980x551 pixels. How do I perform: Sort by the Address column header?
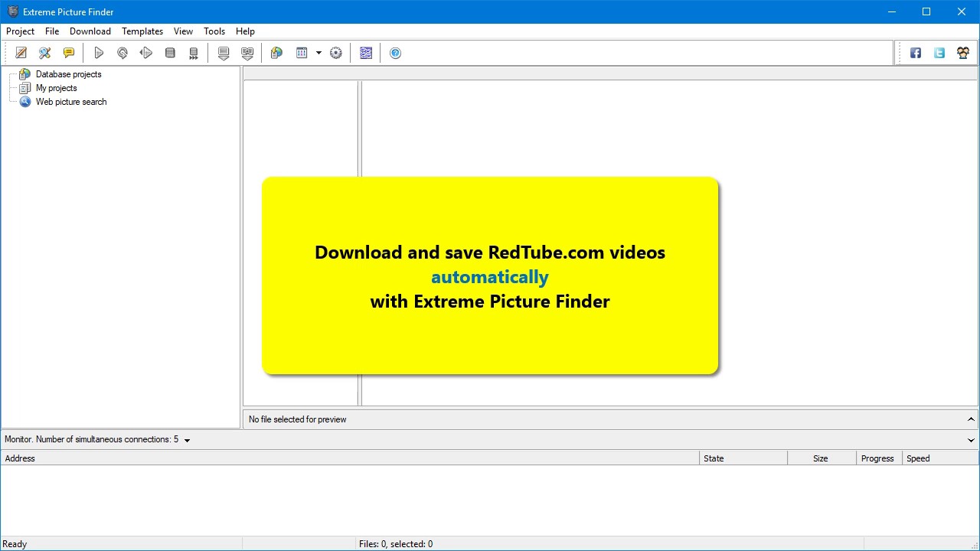(x=351, y=458)
